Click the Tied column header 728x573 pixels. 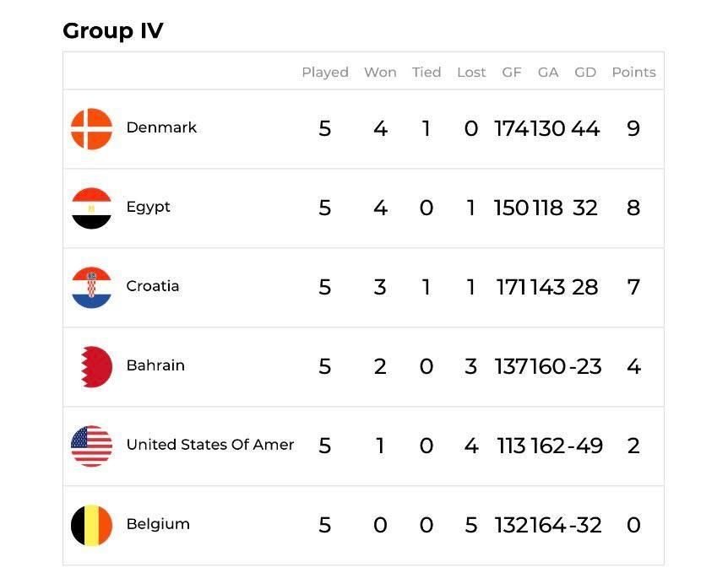[426, 73]
